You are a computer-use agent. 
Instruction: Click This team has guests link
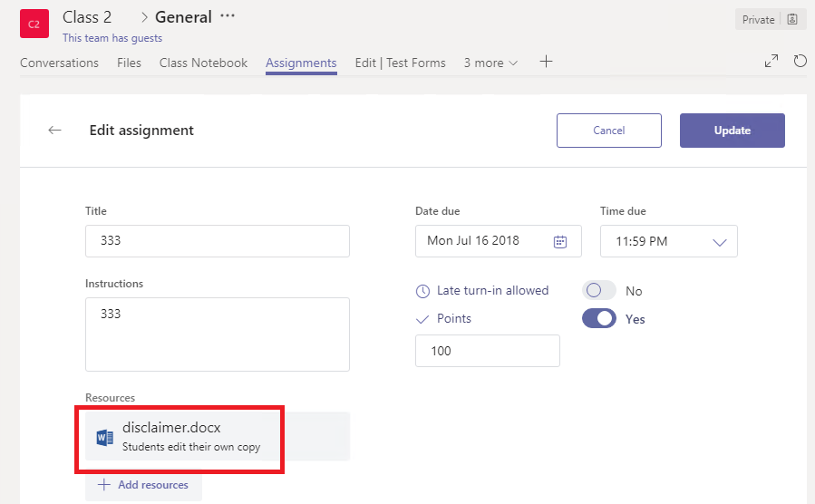[x=112, y=38]
